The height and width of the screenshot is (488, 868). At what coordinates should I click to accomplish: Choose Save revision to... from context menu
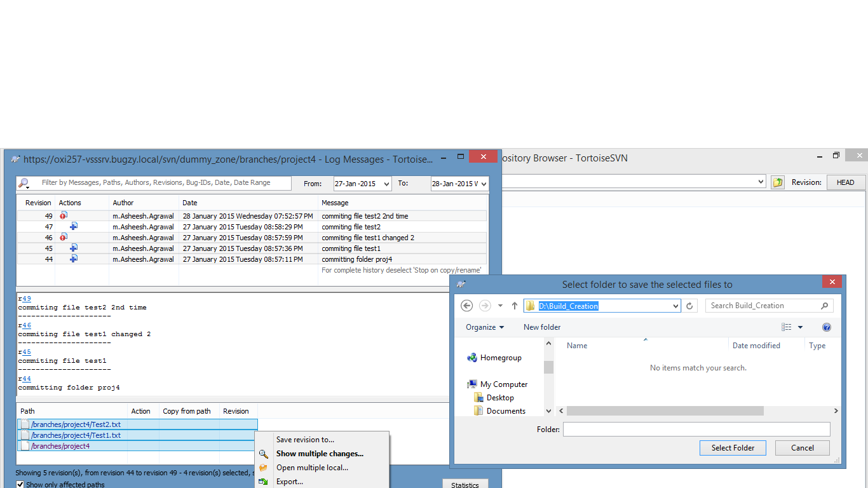pos(305,440)
